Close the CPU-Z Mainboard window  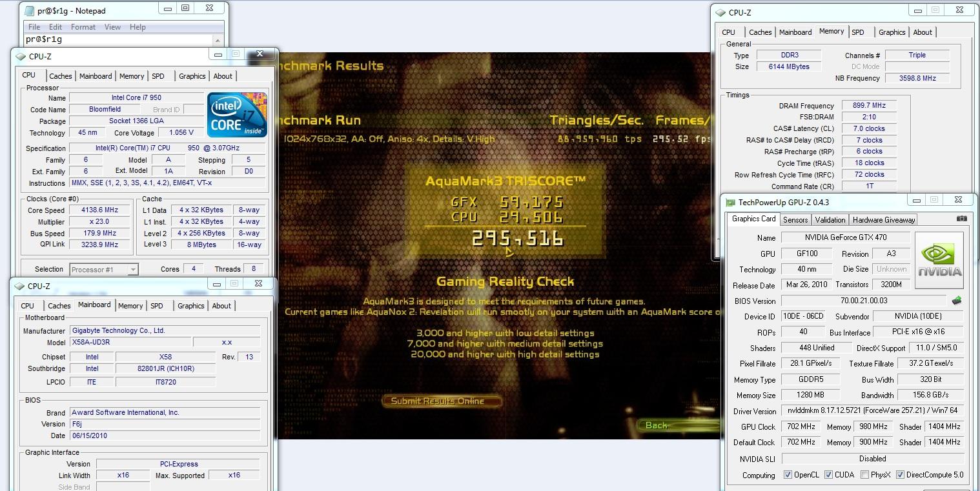258,283
